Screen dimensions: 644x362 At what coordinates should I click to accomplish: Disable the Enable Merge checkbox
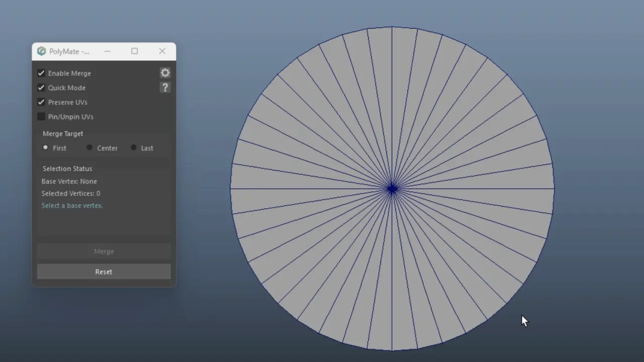pos(41,73)
